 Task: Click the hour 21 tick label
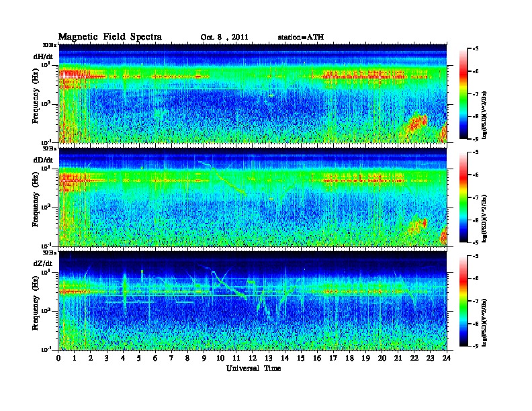click(x=398, y=358)
